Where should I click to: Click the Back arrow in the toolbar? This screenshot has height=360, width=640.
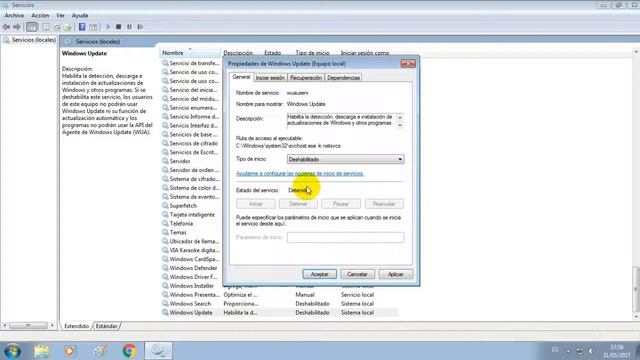(x=6, y=27)
